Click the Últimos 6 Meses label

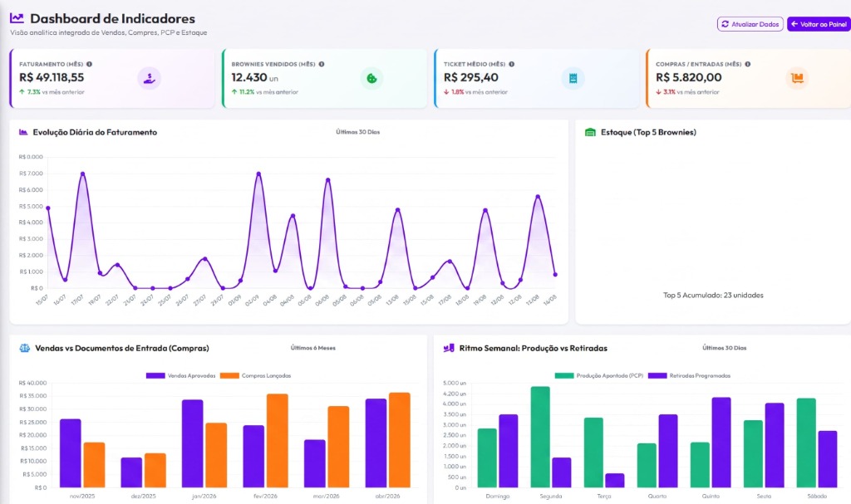(x=313, y=348)
